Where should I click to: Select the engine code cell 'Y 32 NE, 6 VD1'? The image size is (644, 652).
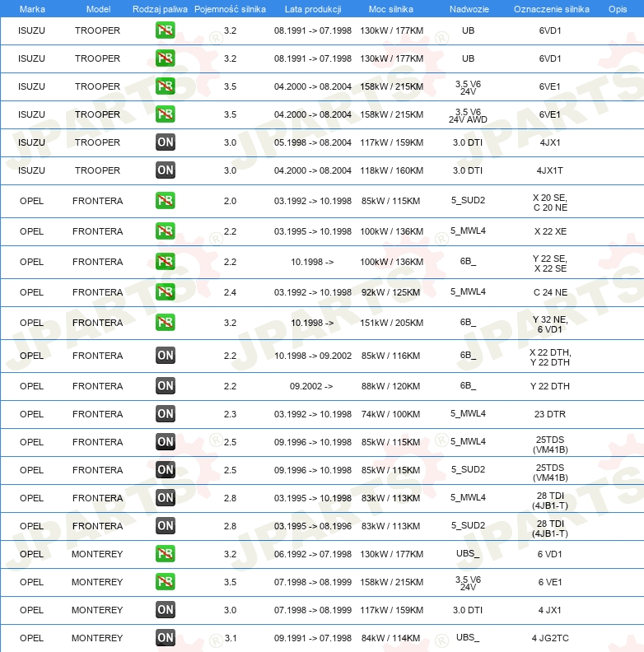(x=550, y=324)
